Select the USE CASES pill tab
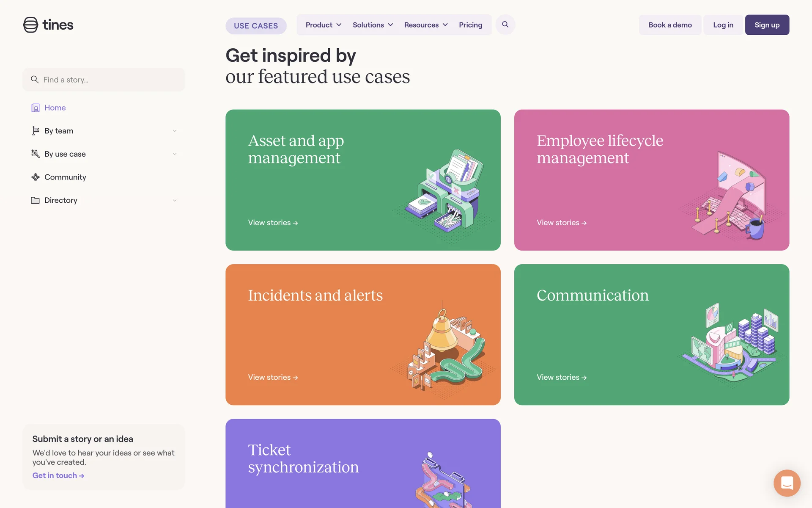812x508 pixels. tap(256, 26)
